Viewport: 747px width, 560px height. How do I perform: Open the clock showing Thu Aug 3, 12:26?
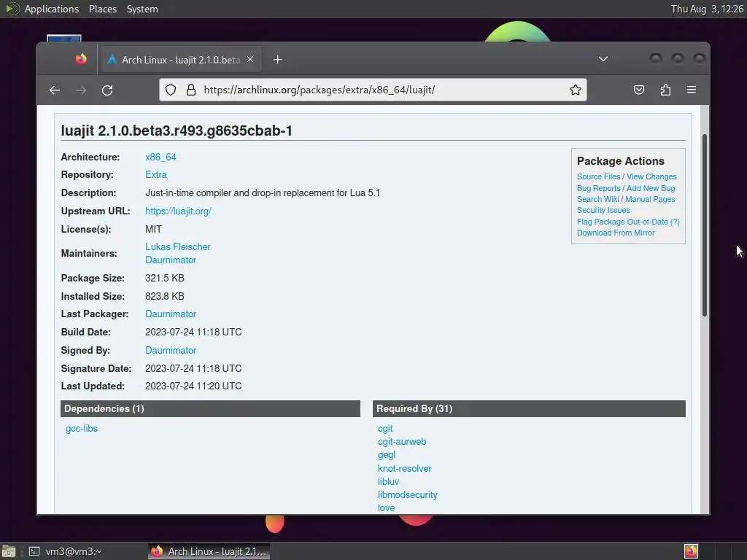707,9
